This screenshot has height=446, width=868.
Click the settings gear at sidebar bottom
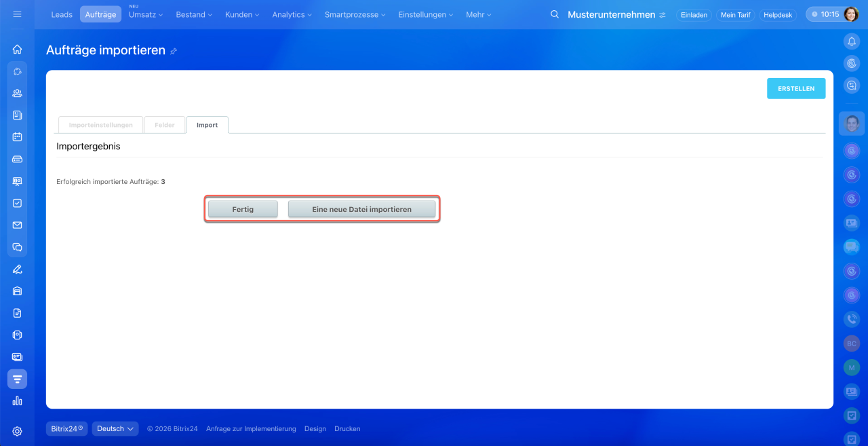coord(17,431)
